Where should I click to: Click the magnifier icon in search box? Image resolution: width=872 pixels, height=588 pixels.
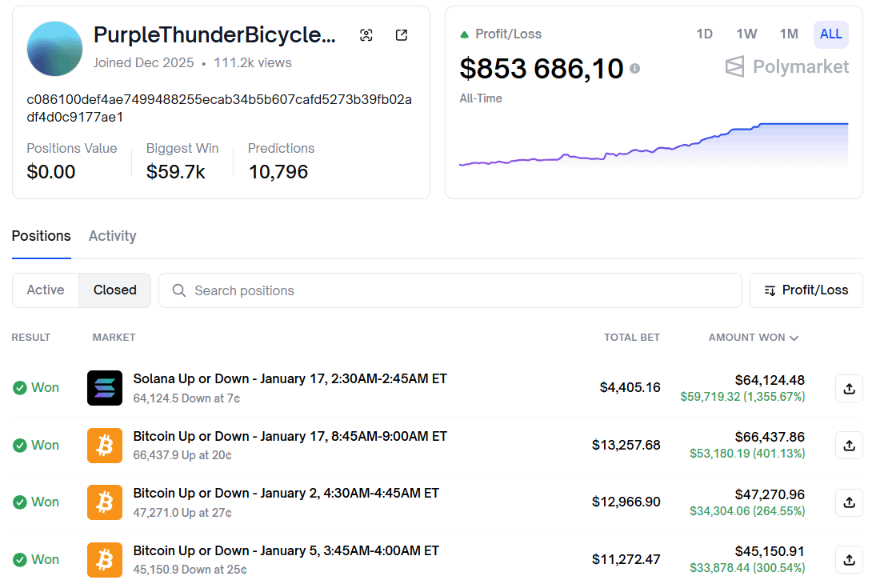178,290
